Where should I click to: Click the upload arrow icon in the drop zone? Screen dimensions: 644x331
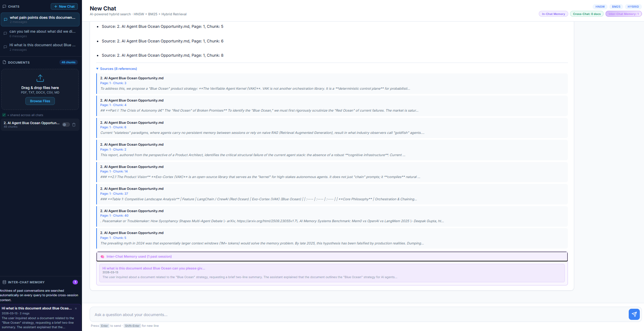tap(40, 78)
